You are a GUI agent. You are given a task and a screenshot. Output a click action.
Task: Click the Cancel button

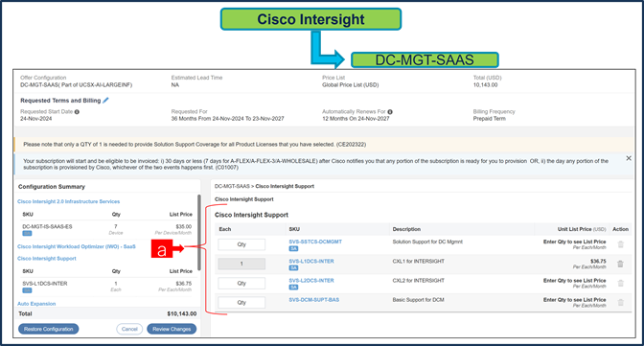pos(129,329)
